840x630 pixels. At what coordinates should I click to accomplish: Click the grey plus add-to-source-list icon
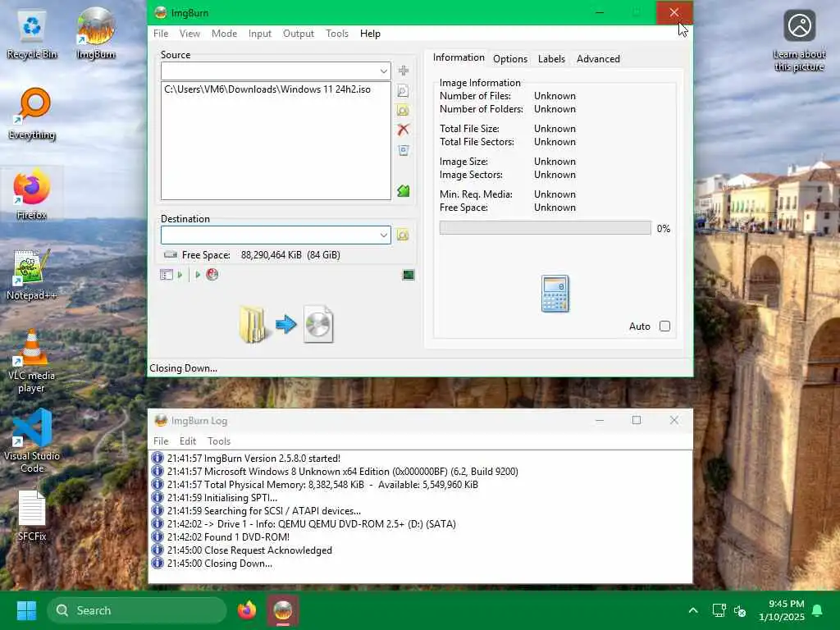point(404,71)
